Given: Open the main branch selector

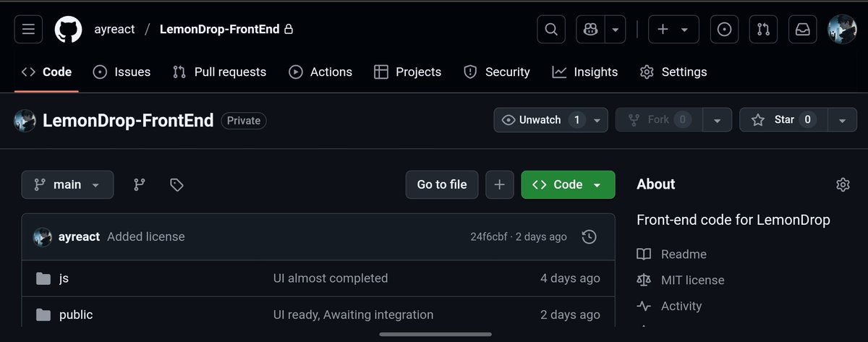Looking at the screenshot, I should [x=67, y=184].
